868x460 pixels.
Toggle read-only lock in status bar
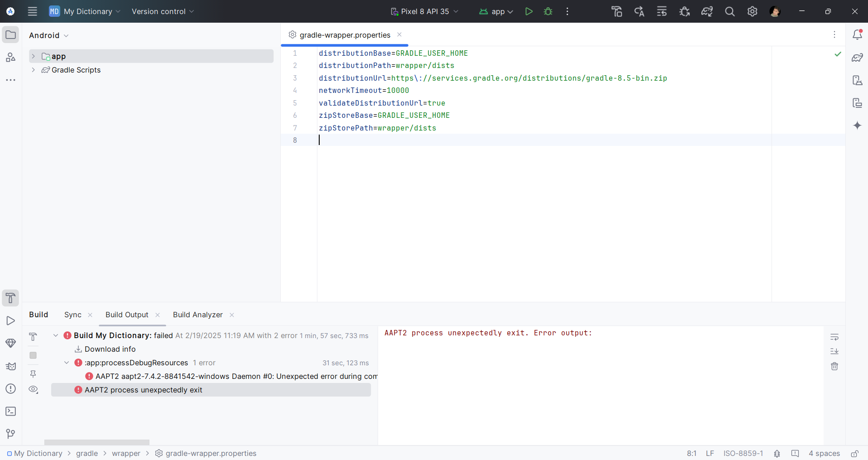point(854,453)
